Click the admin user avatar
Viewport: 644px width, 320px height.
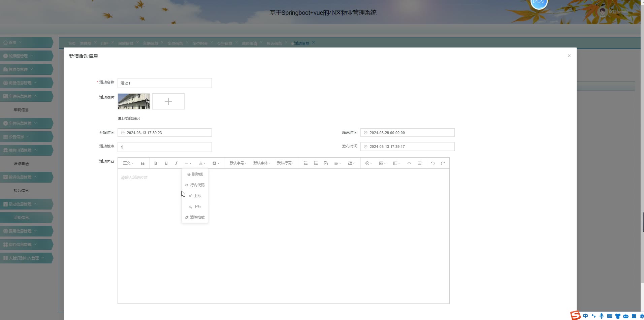pos(602,12)
